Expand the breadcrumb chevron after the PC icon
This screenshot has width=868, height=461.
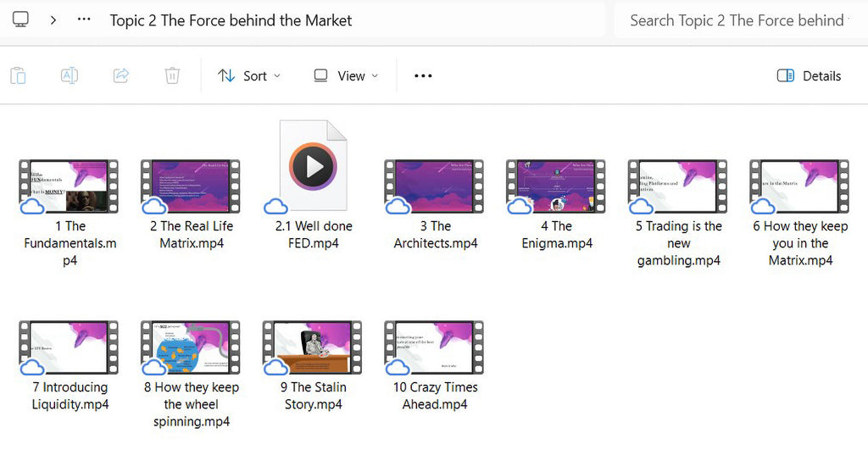[x=53, y=20]
